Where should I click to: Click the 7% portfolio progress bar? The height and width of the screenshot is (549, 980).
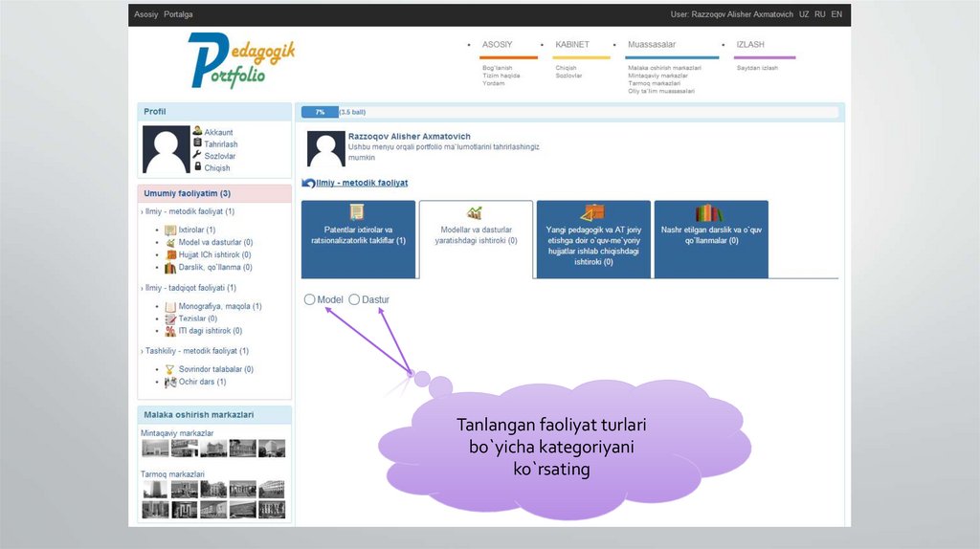click(x=569, y=113)
